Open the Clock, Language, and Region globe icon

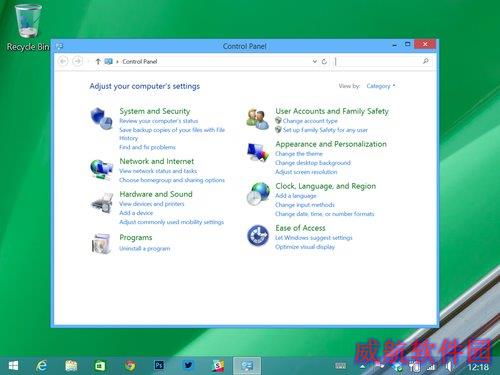click(x=258, y=194)
